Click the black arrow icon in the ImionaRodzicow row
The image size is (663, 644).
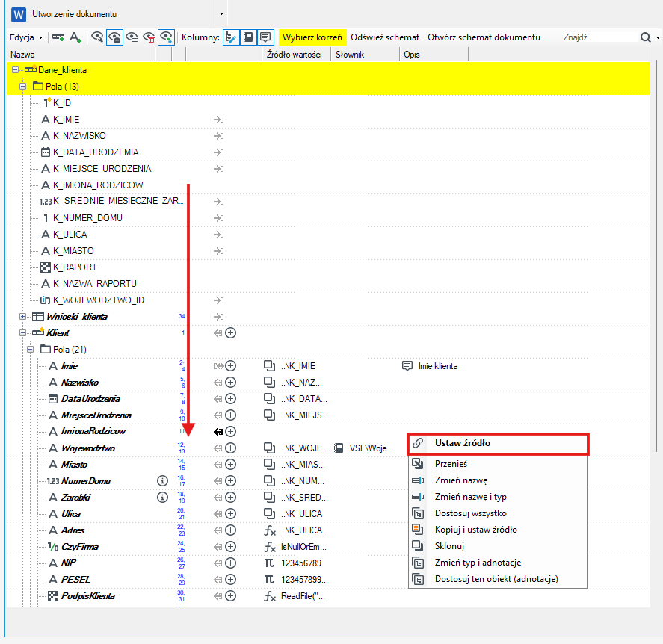tap(218, 431)
